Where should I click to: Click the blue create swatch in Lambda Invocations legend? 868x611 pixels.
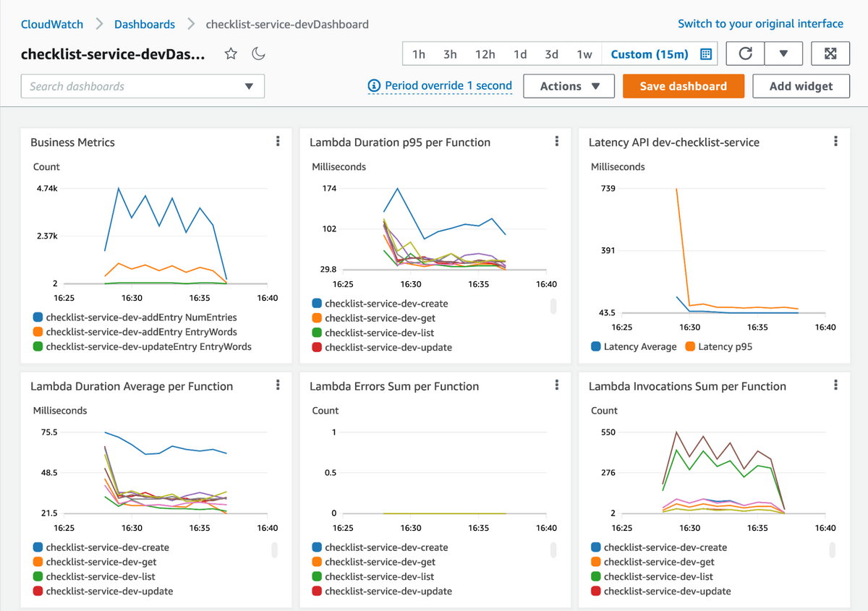coord(596,547)
